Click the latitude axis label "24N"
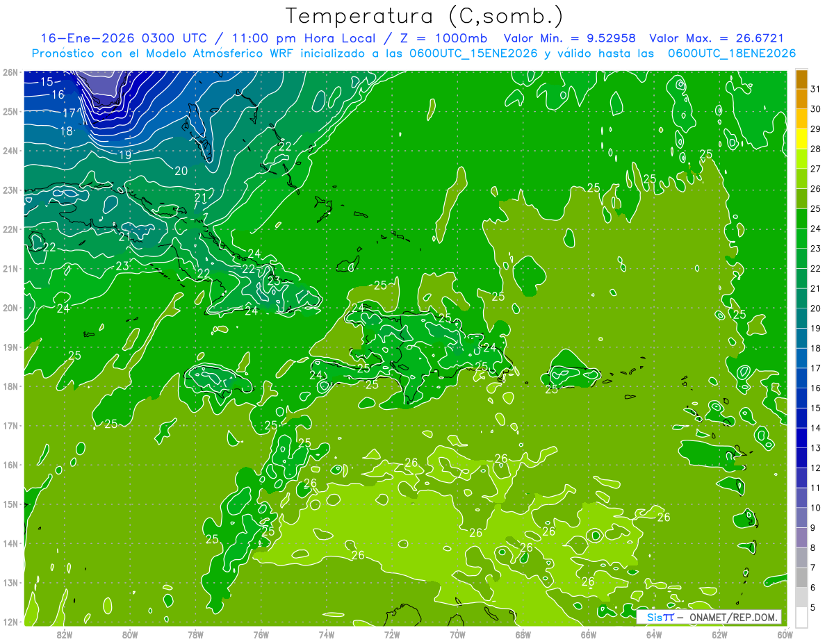 click(10, 151)
